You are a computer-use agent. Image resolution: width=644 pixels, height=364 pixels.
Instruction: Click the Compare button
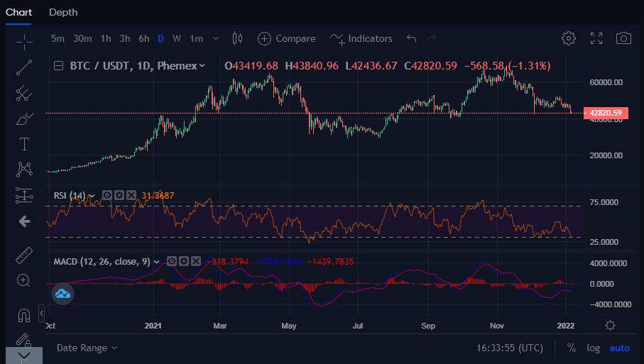287,38
